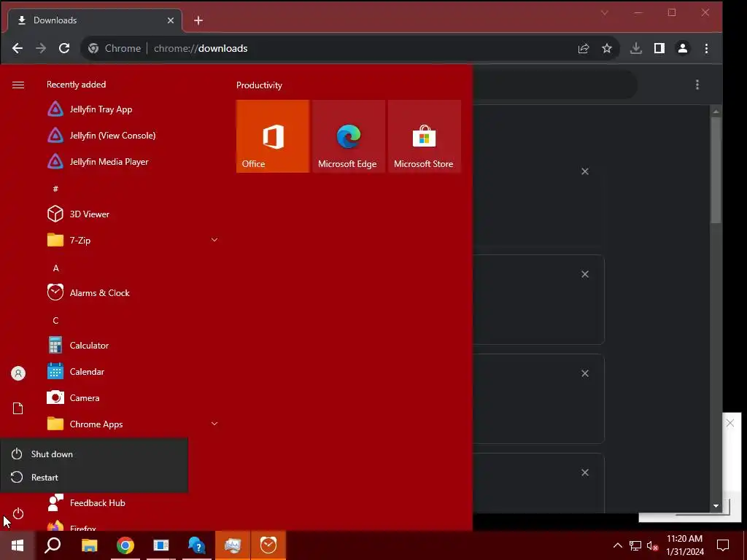
Task: Click the downloads page scrollbar thumb
Action: point(716,169)
